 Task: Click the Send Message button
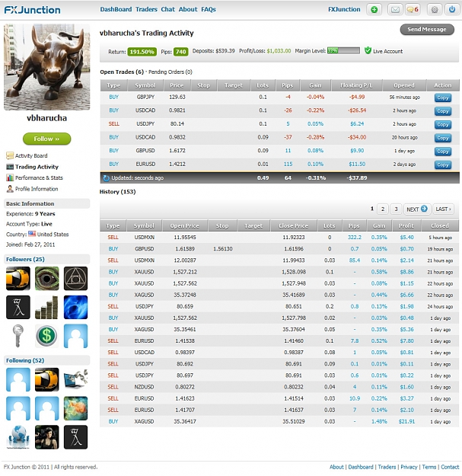(x=427, y=30)
